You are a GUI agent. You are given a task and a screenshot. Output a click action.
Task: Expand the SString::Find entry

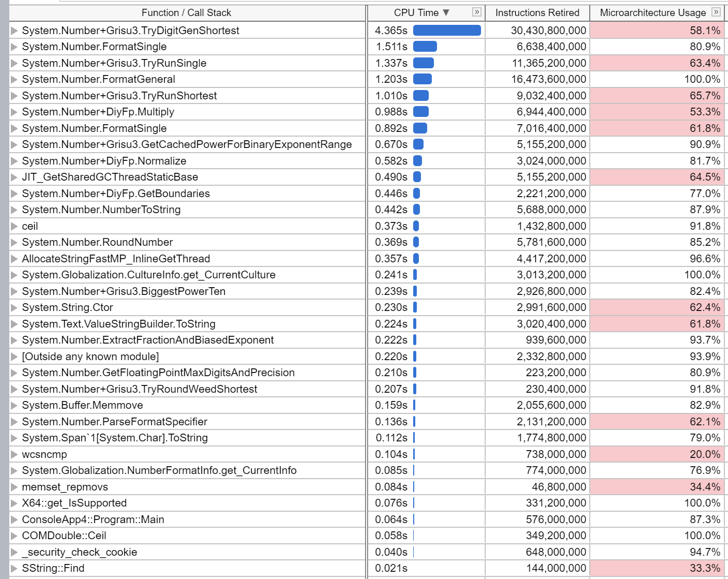pyautogui.click(x=13, y=568)
